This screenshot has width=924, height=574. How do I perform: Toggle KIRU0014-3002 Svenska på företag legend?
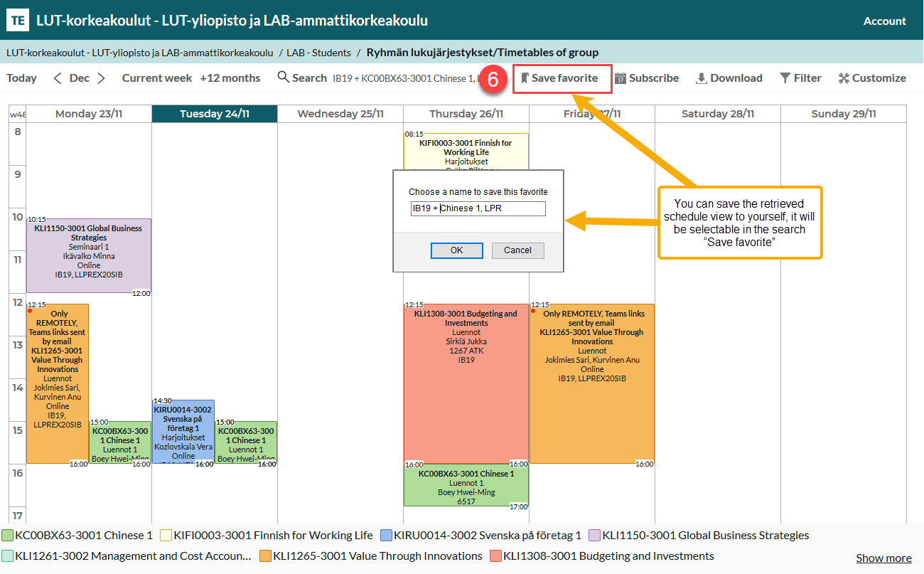387,536
